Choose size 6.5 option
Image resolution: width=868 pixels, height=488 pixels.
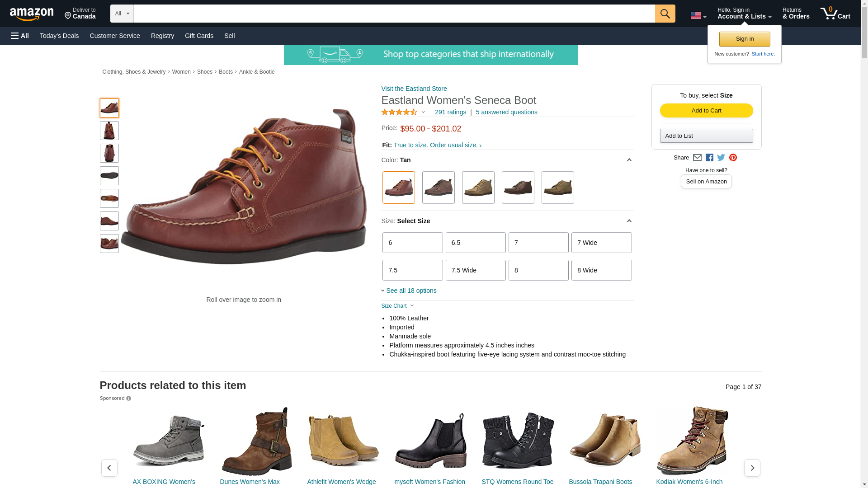click(x=476, y=243)
